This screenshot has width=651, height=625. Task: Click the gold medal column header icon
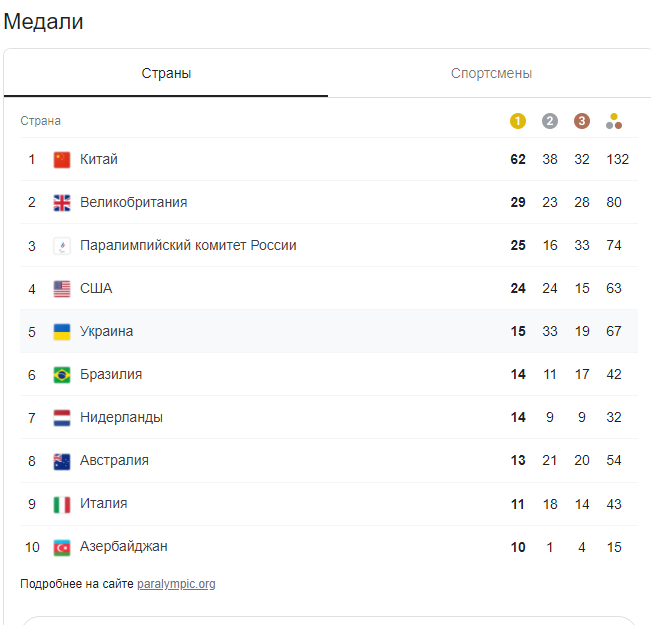tap(518, 121)
